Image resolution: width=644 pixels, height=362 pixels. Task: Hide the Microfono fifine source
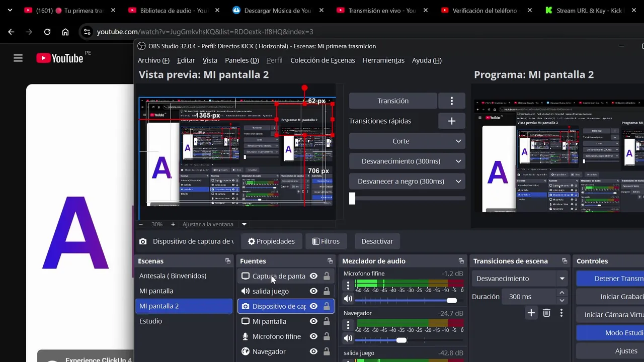point(313,336)
